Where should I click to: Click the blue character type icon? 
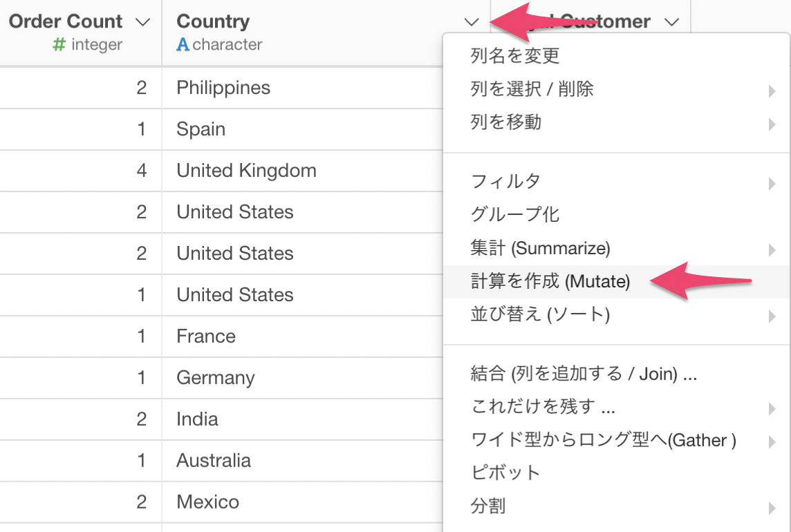183,45
